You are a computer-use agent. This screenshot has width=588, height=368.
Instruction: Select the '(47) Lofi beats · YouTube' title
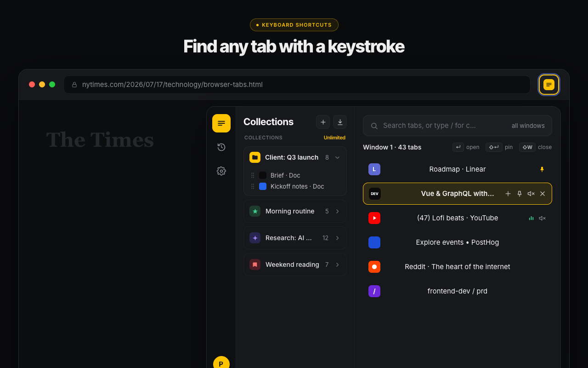point(458,218)
